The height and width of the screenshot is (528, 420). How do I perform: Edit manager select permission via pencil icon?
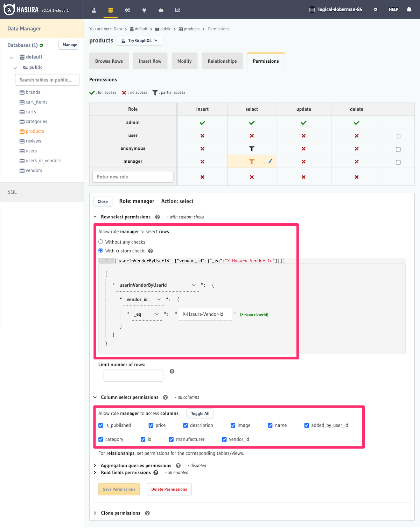tap(270, 161)
